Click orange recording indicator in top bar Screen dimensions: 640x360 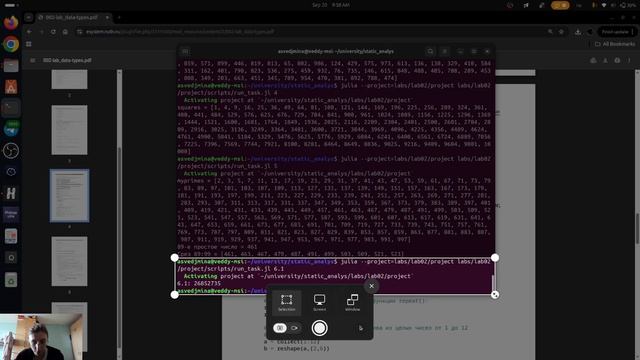click(560, 5)
